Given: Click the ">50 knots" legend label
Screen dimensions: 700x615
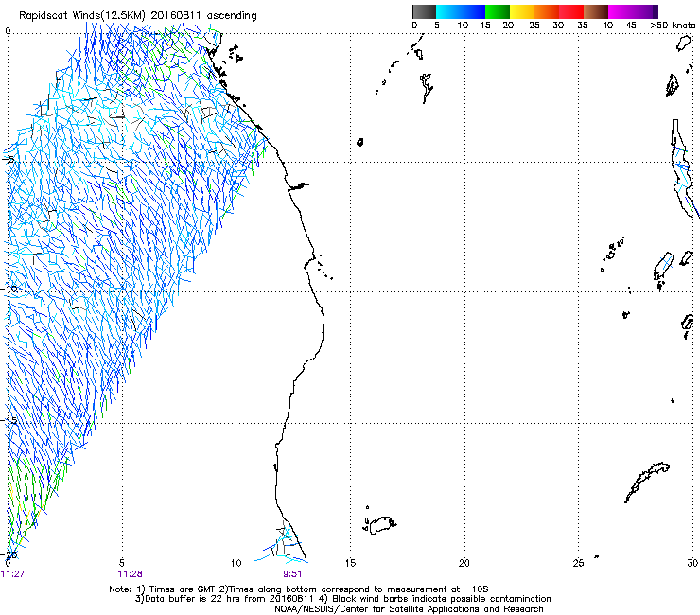Looking at the screenshot, I should click(x=673, y=26).
